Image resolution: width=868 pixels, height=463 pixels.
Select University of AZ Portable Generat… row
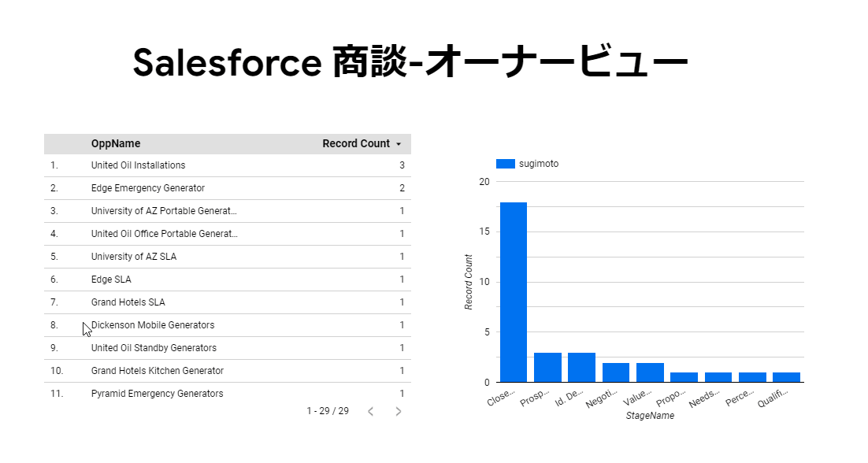228,211
